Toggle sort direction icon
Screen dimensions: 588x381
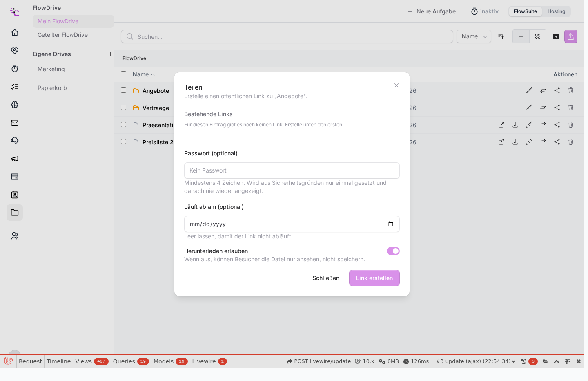click(501, 36)
